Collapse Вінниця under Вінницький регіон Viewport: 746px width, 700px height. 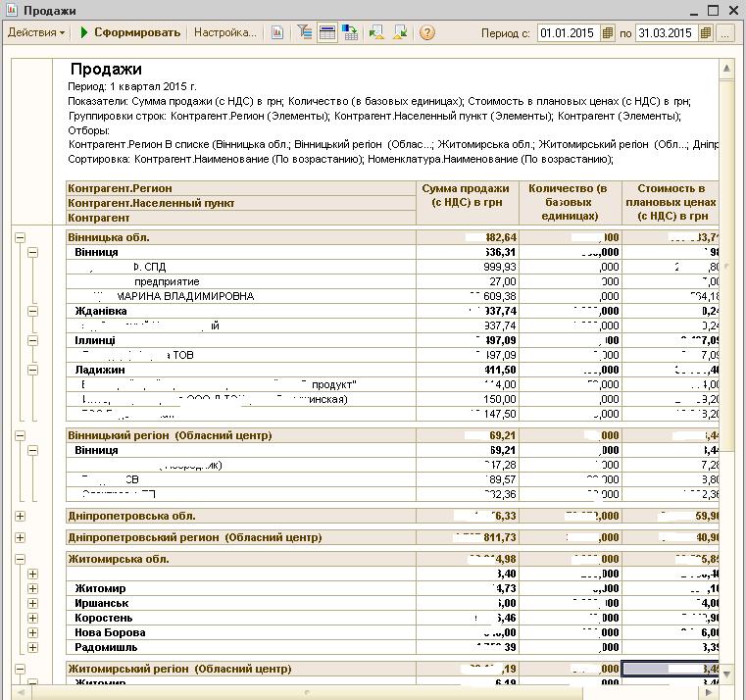[x=32, y=450]
